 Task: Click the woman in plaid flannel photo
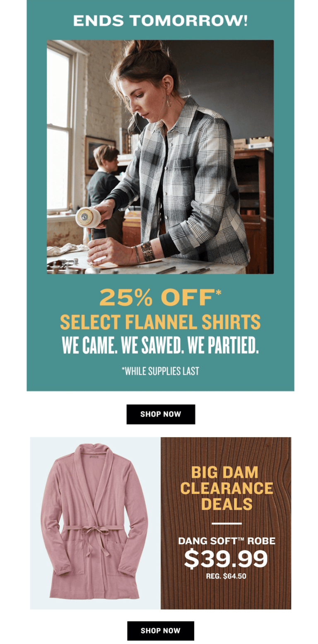160,157
